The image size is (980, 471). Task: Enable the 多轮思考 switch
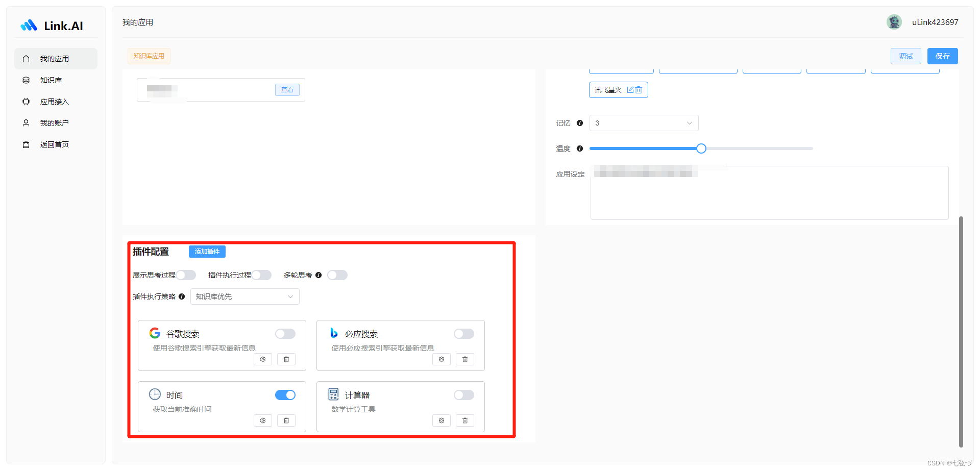pyautogui.click(x=337, y=275)
